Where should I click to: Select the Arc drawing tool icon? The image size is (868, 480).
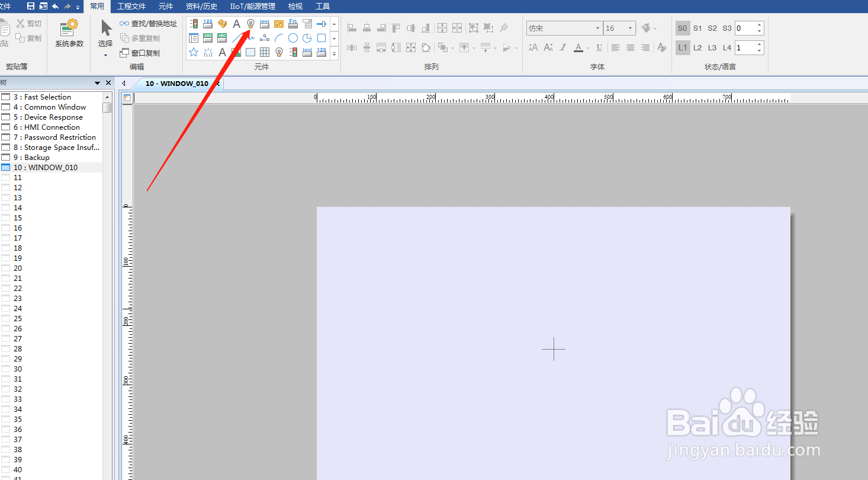point(279,38)
